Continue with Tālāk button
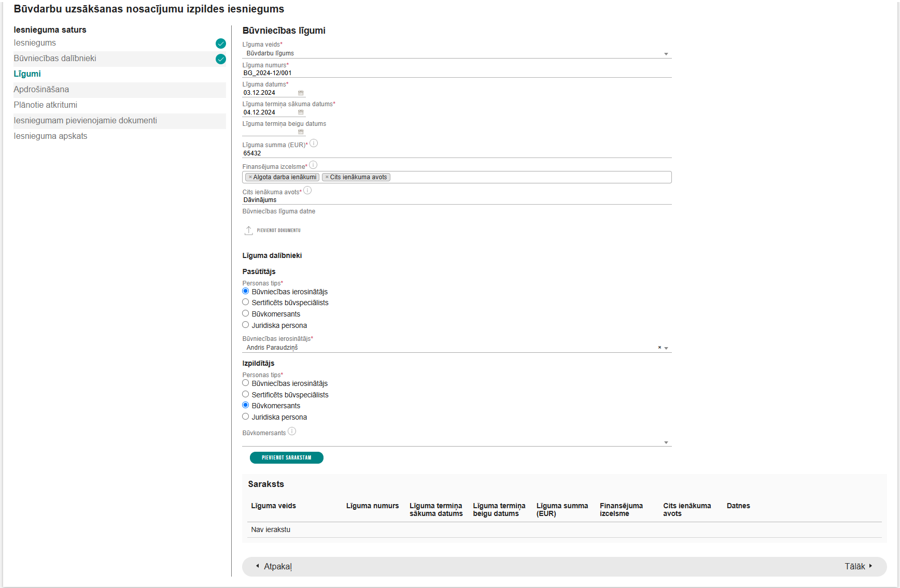Viewport: 900px width, 588px height. click(859, 566)
